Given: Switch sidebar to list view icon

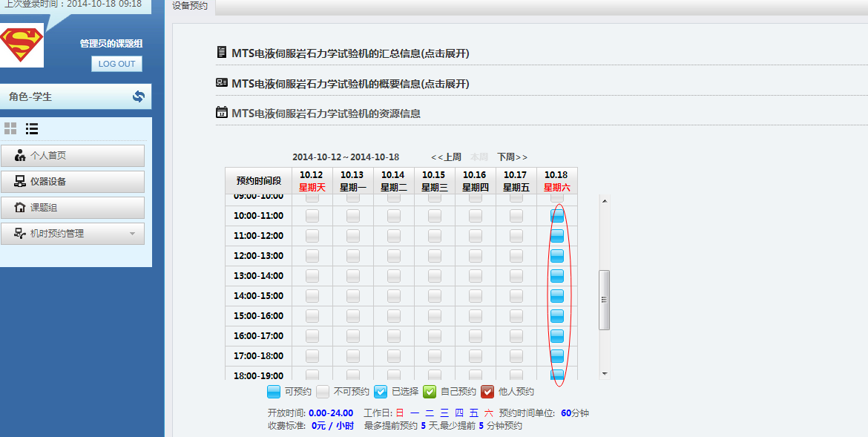Looking at the screenshot, I should point(32,129).
